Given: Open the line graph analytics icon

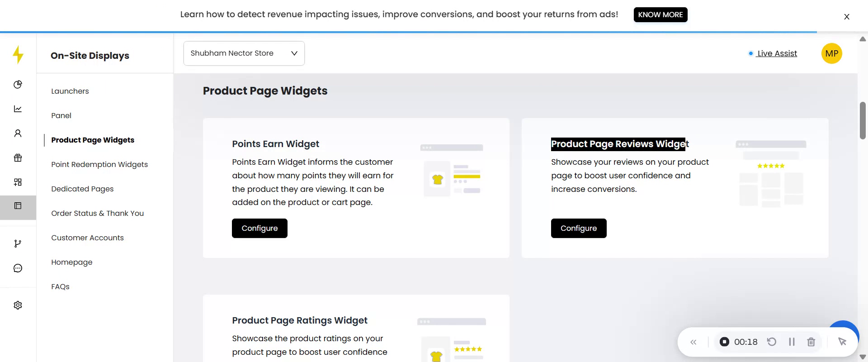Looking at the screenshot, I should click(18, 109).
